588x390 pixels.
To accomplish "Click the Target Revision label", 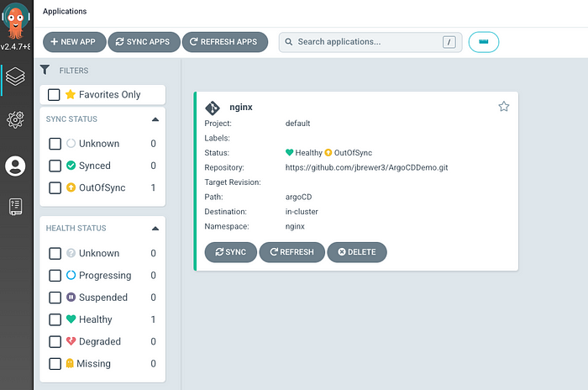I will pos(233,182).
